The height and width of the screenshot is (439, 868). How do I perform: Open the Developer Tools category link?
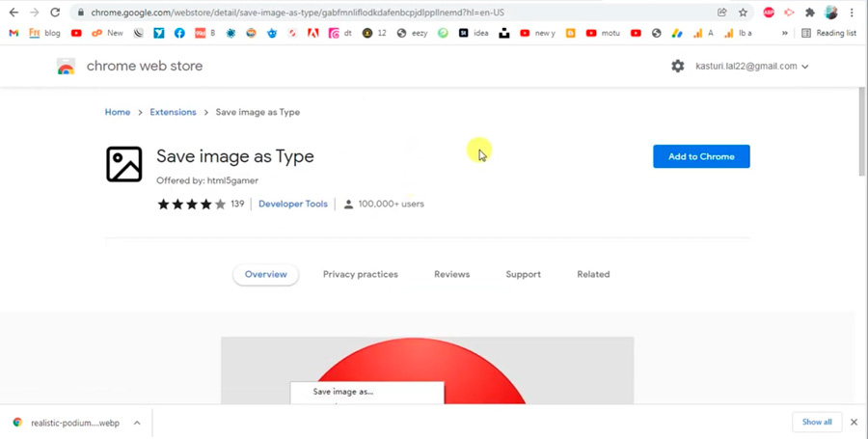[293, 205]
